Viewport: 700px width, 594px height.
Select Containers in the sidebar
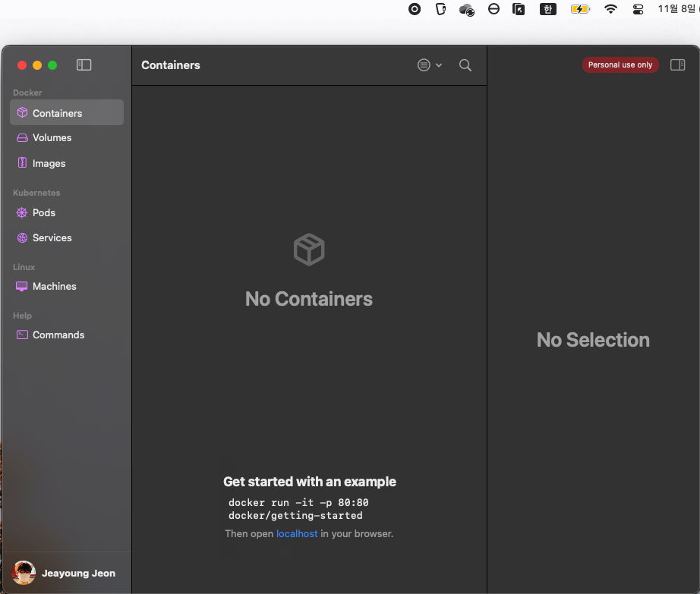(67, 113)
